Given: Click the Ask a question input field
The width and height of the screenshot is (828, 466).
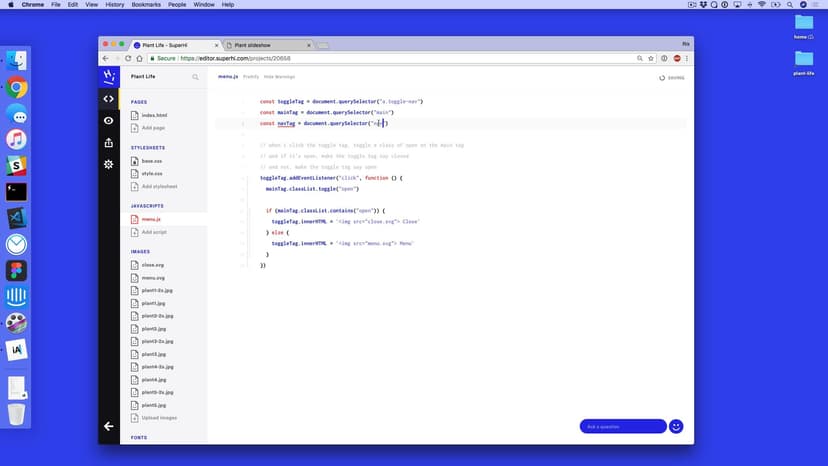Looking at the screenshot, I should tap(622, 426).
